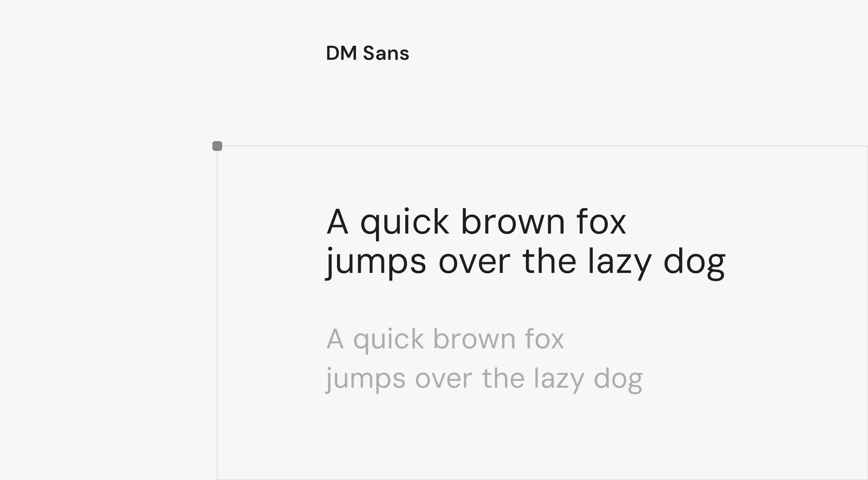Click the word "brown" in gray sample text
The width and height of the screenshot is (868, 480).
coord(474,340)
